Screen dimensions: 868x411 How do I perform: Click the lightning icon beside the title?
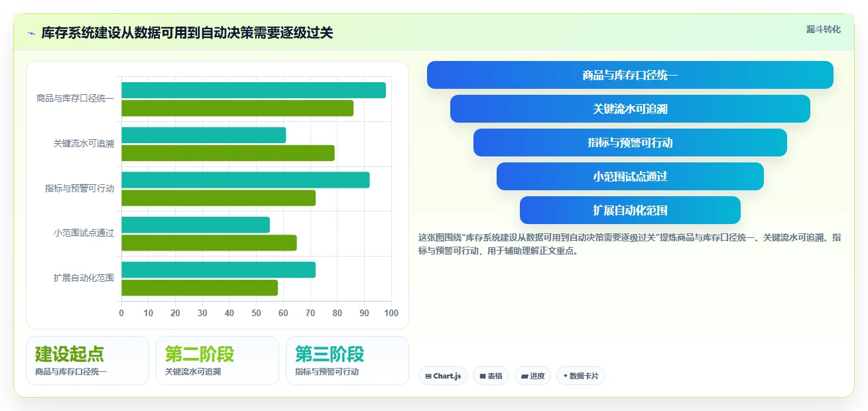(x=31, y=32)
